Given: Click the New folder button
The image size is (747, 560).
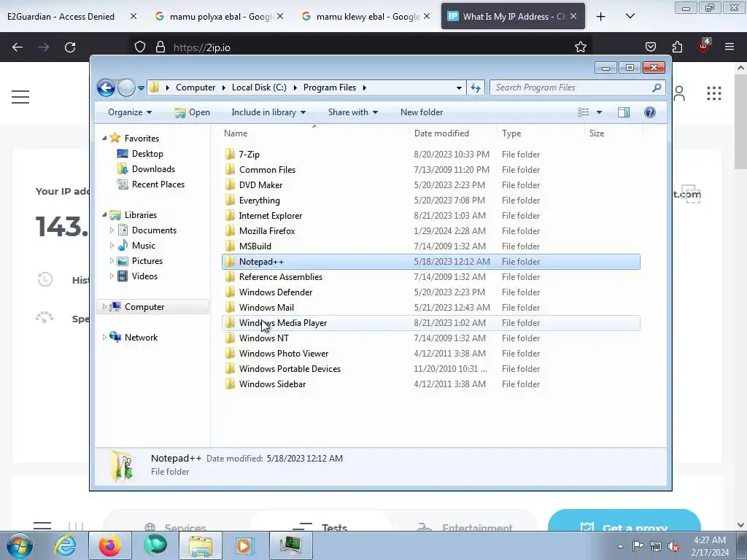Looking at the screenshot, I should click(422, 112).
